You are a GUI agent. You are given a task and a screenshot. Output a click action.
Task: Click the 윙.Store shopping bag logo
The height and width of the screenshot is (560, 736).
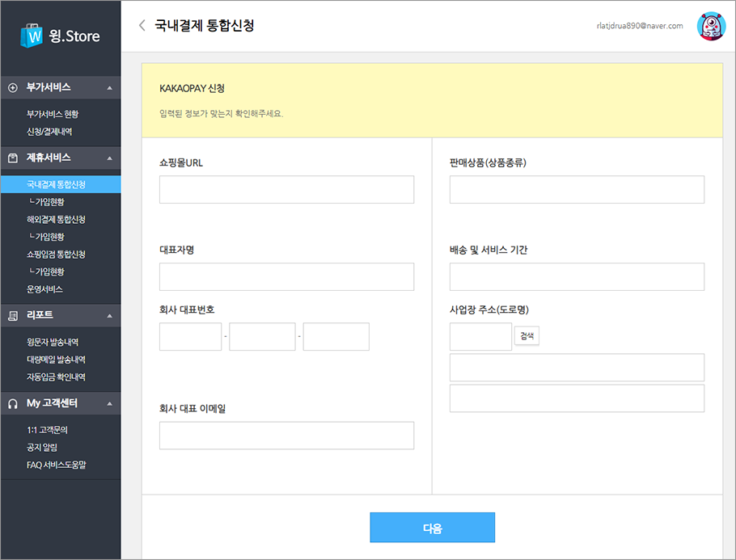click(x=32, y=36)
